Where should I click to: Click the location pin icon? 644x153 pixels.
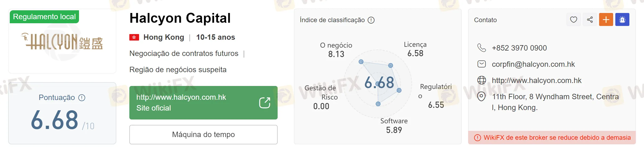click(x=481, y=97)
